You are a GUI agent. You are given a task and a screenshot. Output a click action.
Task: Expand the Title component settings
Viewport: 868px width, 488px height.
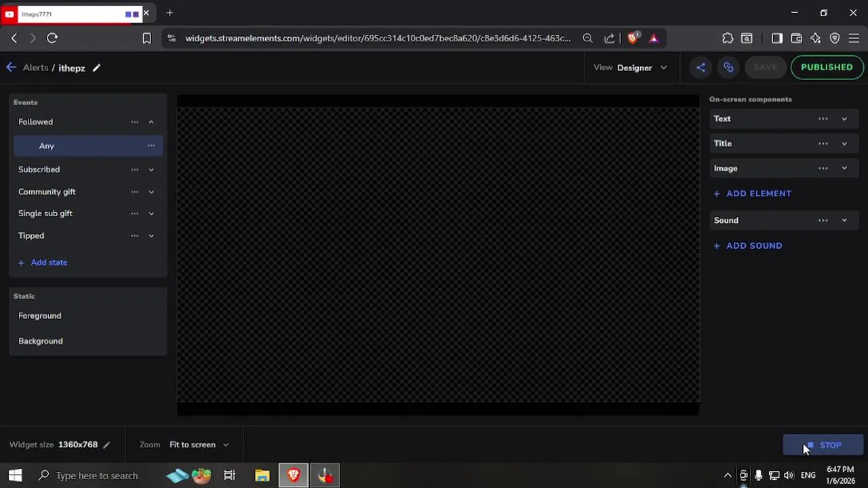844,144
